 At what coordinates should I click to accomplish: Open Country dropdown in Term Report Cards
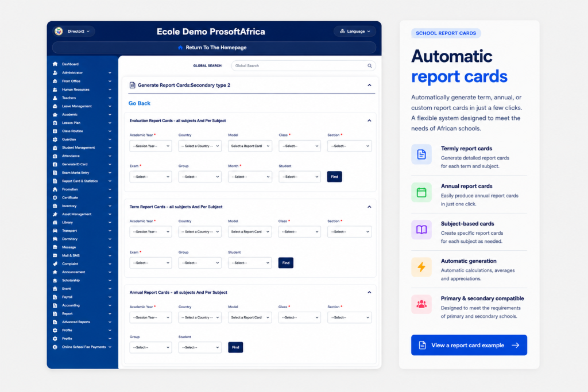pos(200,232)
